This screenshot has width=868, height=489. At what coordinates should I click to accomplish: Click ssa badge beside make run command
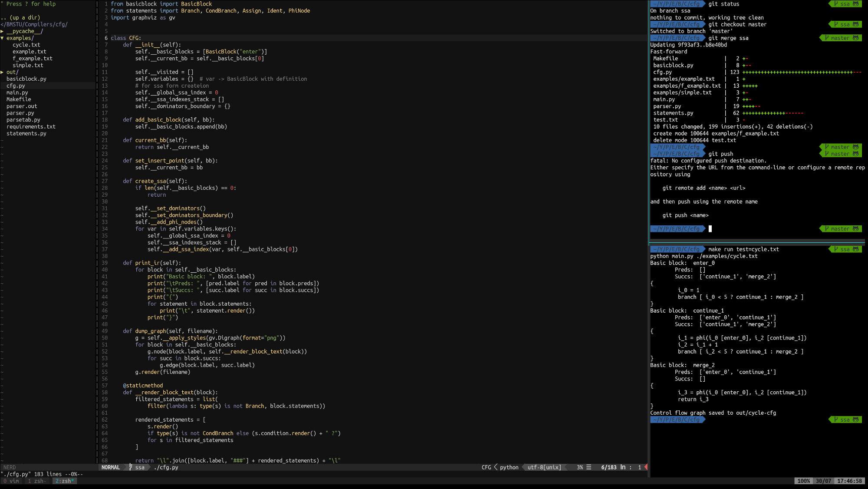[x=845, y=249]
